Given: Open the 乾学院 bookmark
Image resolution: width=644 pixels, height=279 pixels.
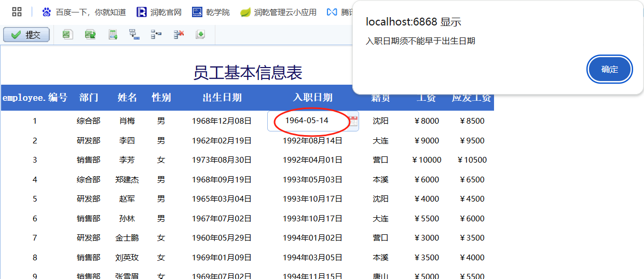Looking at the screenshot, I should 211,12.
